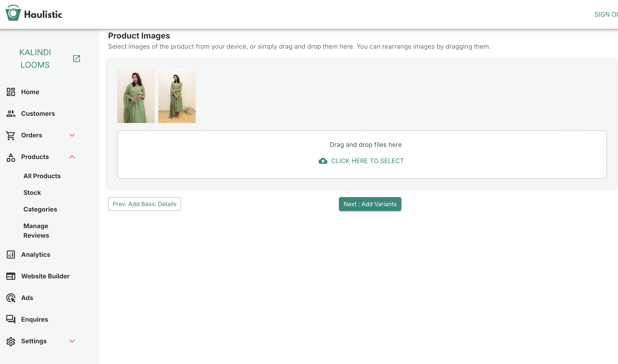Click the Settings gear icon
Screen dimensions: 618x364
click(11, 341)
